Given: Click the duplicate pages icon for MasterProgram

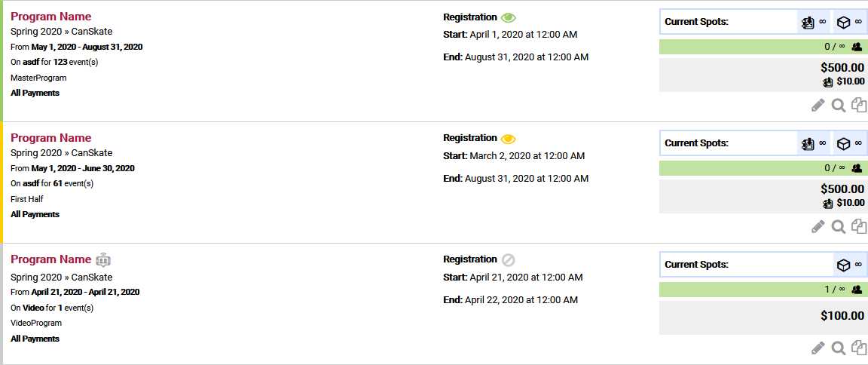Looking at the screenshot, I should (859, 105).
